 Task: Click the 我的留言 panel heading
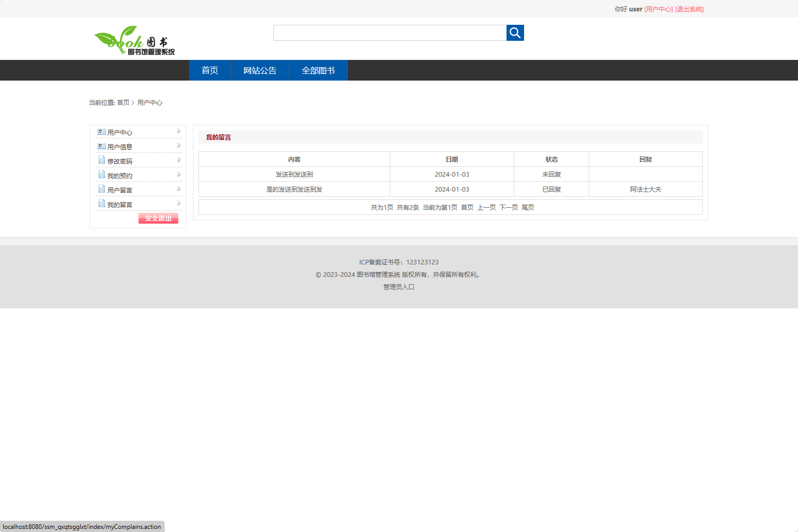tap(219, 137)
